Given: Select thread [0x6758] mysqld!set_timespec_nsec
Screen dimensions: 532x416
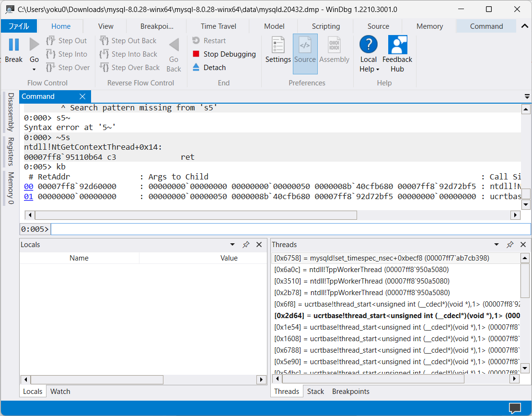Looking at the screenshot, I should pyautogui.click(x=395, y=258).
